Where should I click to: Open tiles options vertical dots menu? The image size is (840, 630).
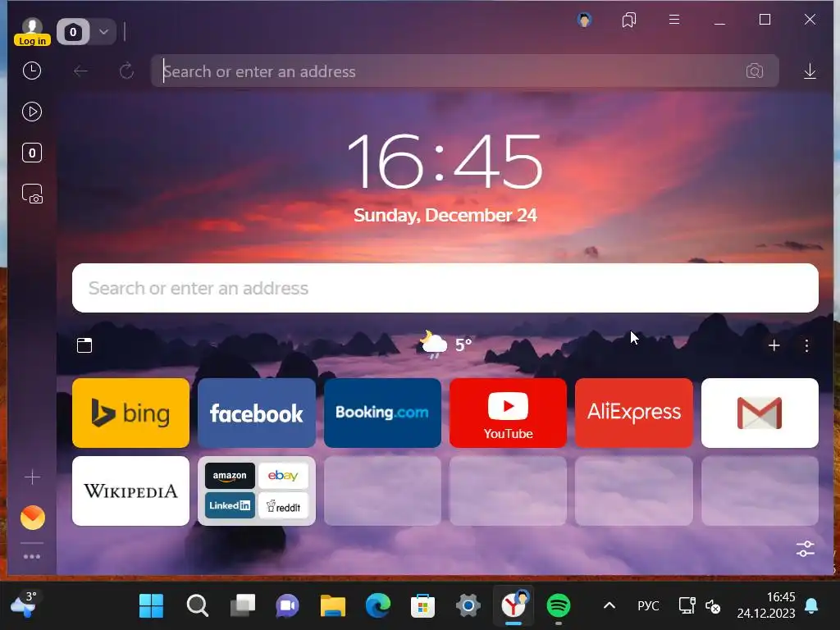[x=807, y=345]
